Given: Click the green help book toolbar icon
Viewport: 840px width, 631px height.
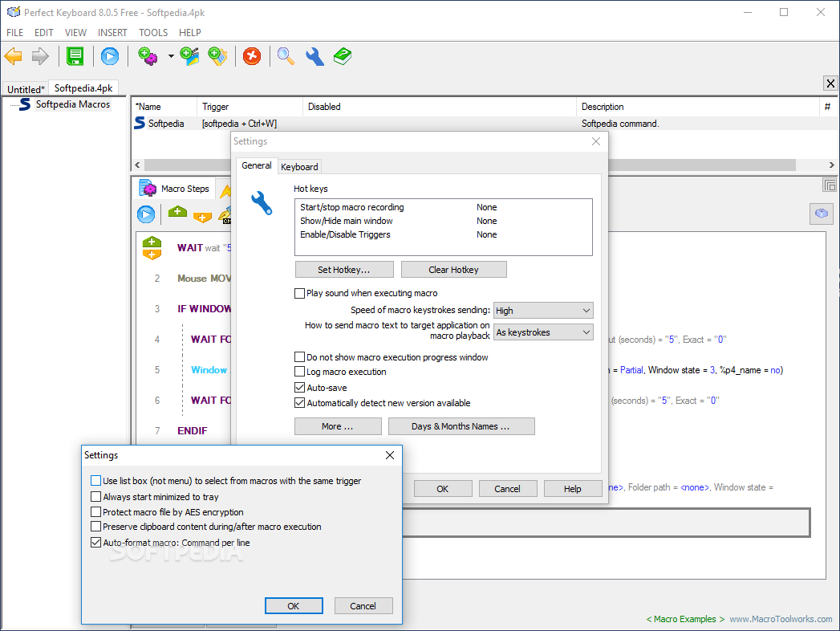Looking at the screenshot, I should (x=343, y=56).
